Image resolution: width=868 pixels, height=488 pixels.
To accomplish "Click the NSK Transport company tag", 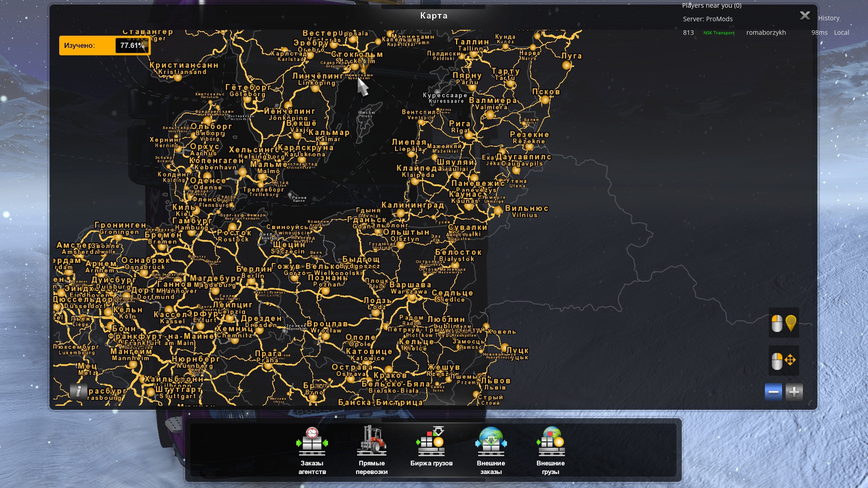I will [718, 33].
